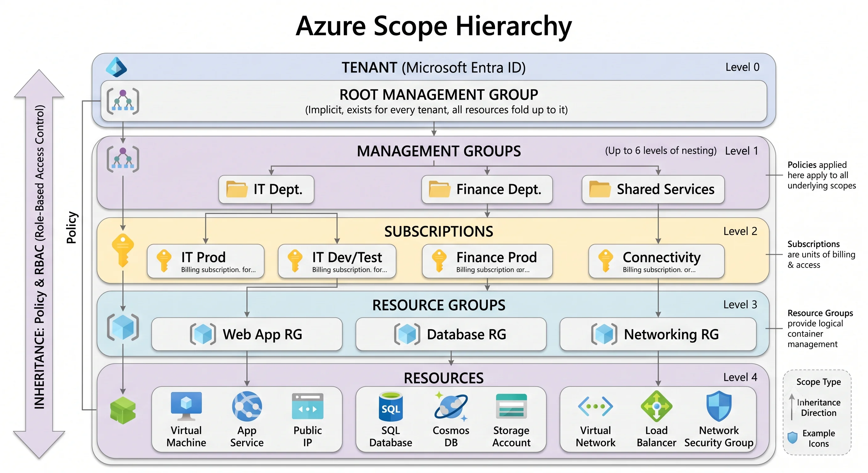
Task: Select the Cosmos DB icon
Action: tap(451, 407)
